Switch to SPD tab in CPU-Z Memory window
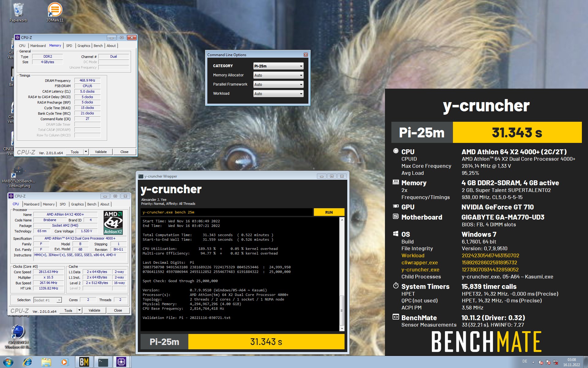588x368 pixels. [x=69, y=46]
